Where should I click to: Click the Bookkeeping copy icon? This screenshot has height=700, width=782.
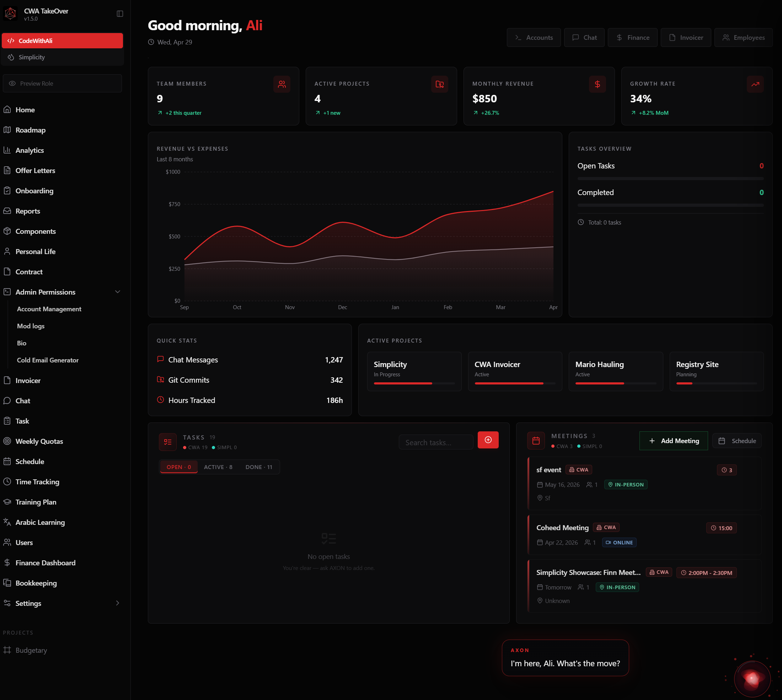pyautogui.click(x=7, y=583)
